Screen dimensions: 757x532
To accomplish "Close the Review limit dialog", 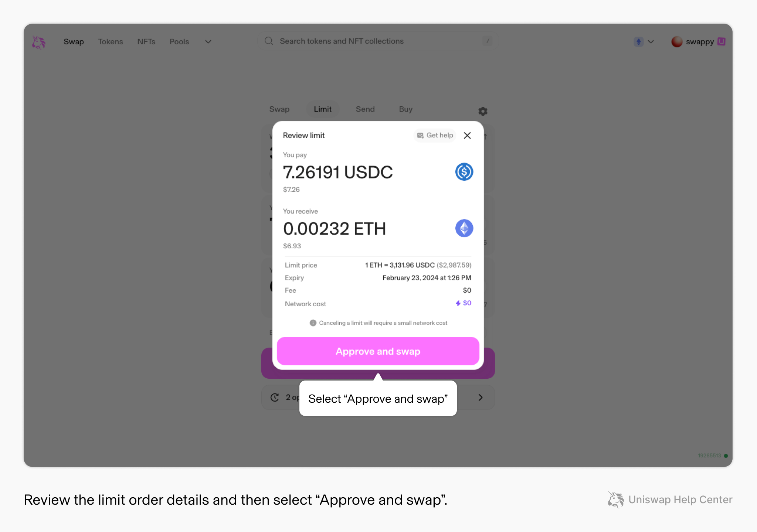I will click(467, 136).
